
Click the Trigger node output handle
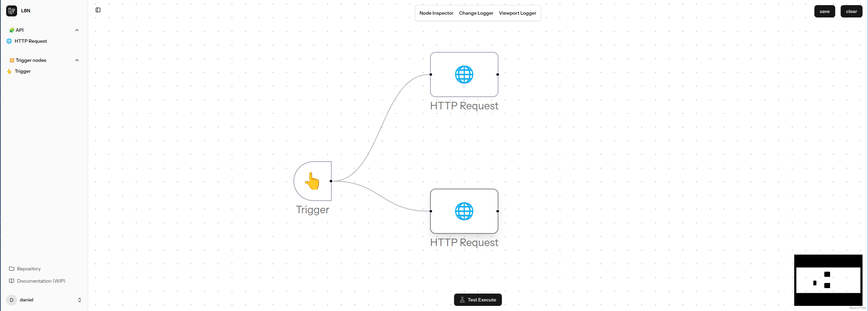pyautogui.click(x=331, y=181)
